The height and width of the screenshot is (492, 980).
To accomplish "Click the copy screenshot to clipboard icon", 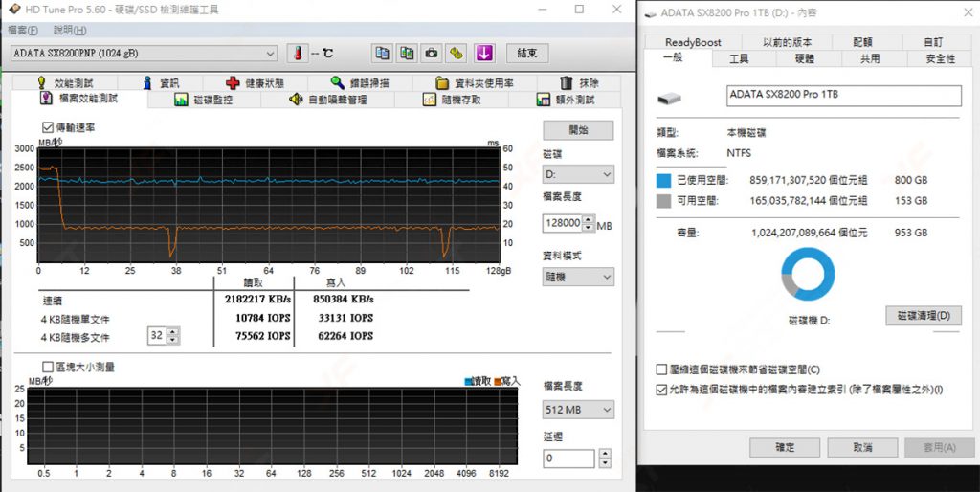I will pyautogui.click(x=407, y=53).
